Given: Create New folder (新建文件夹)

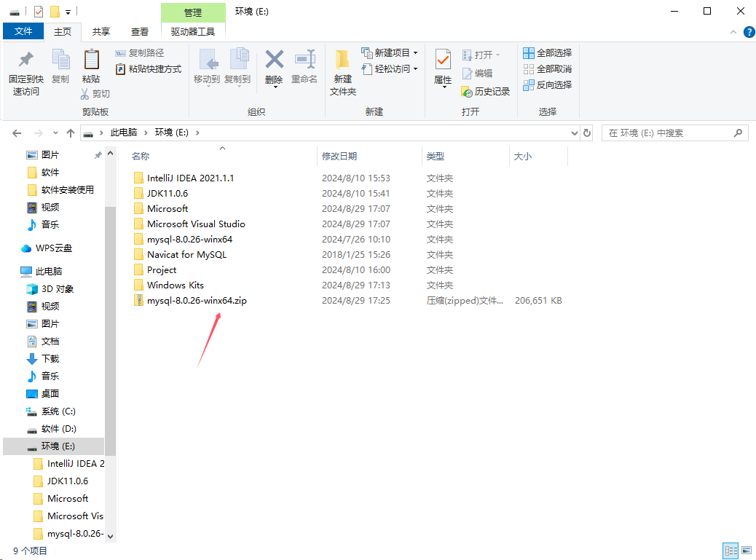Looking at the screenshot, I should coord(343,72).
